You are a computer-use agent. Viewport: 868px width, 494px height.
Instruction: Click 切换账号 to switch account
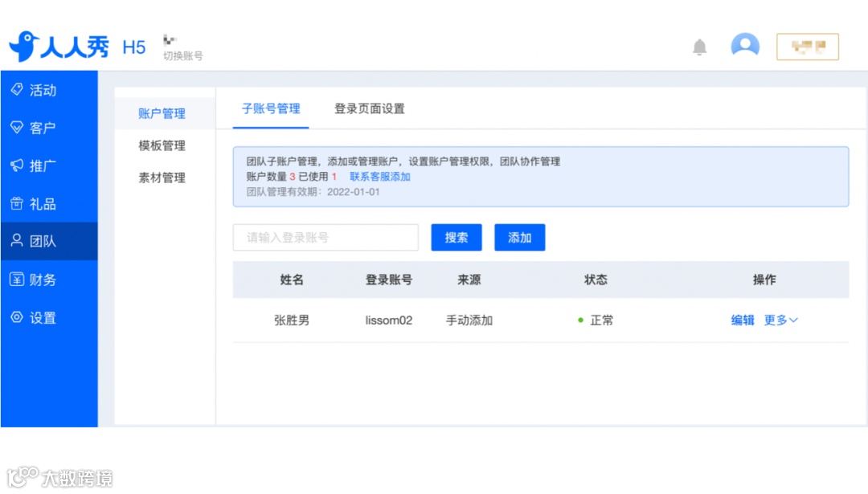click(183, 55)
